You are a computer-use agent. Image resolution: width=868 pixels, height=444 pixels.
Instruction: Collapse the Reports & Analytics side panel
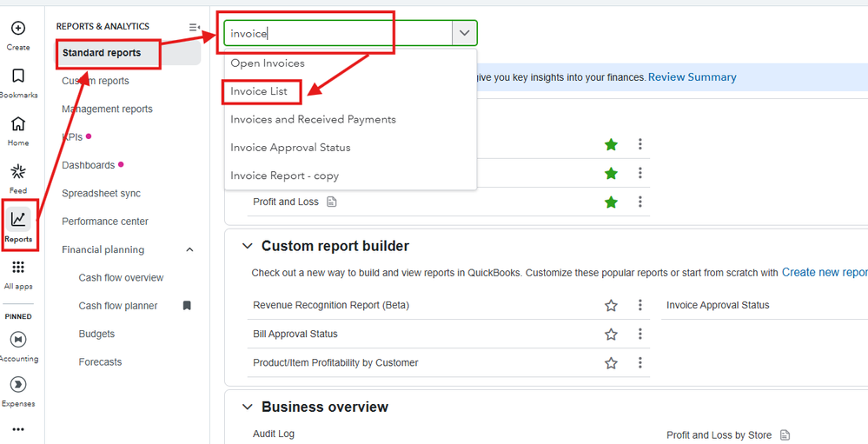195,27
